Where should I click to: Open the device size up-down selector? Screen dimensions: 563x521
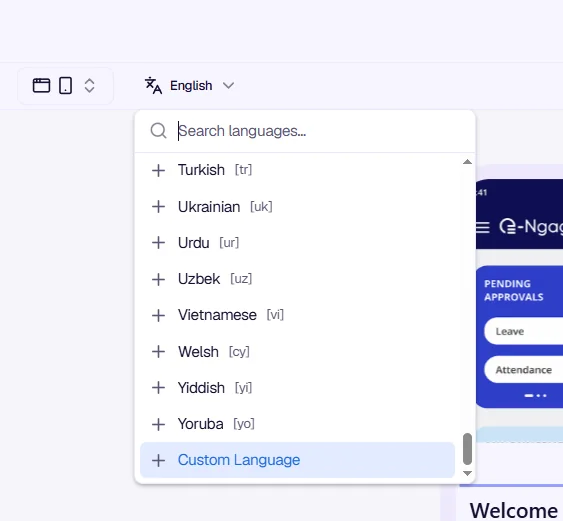89,86
